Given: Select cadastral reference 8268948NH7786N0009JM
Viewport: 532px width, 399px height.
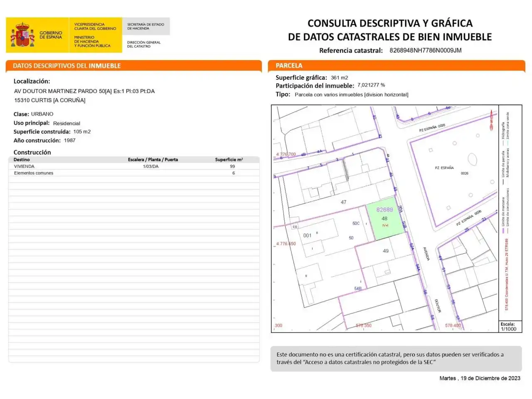Looking at the screenshot, I should tap(426, 50).
